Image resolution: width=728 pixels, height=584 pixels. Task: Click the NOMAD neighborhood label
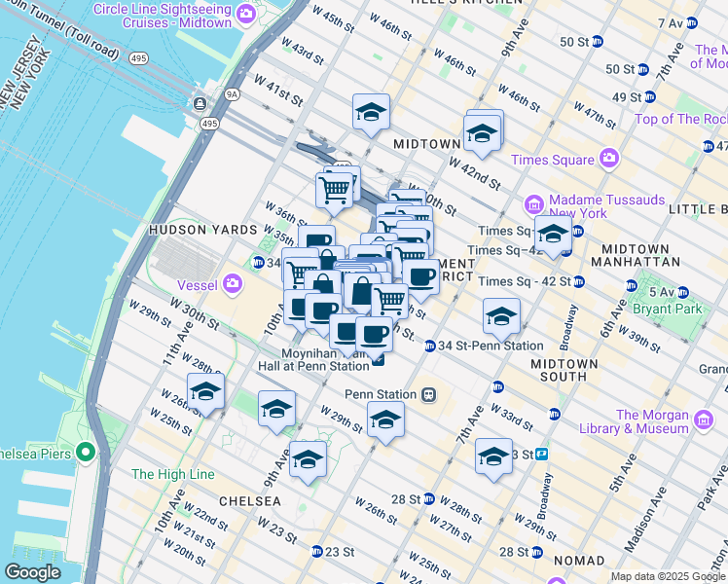click(x=579, y=561)
